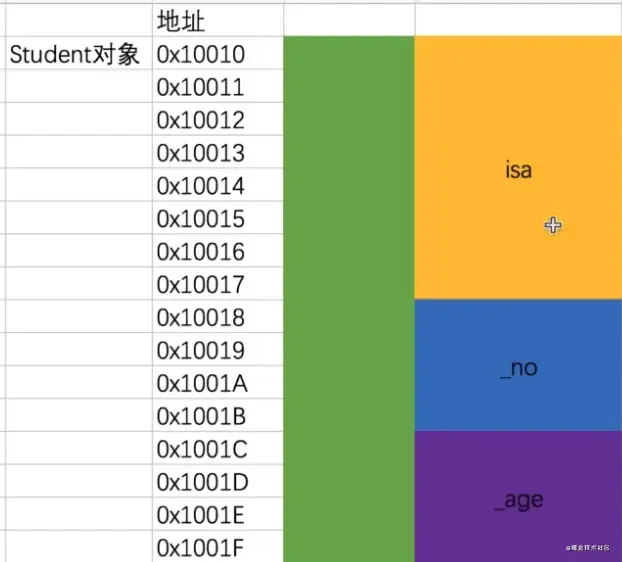Image resolution: width=622 pixels, height=562 pixels.
Task: Click the 0x10012 address cell
Action: click(217, 120)
